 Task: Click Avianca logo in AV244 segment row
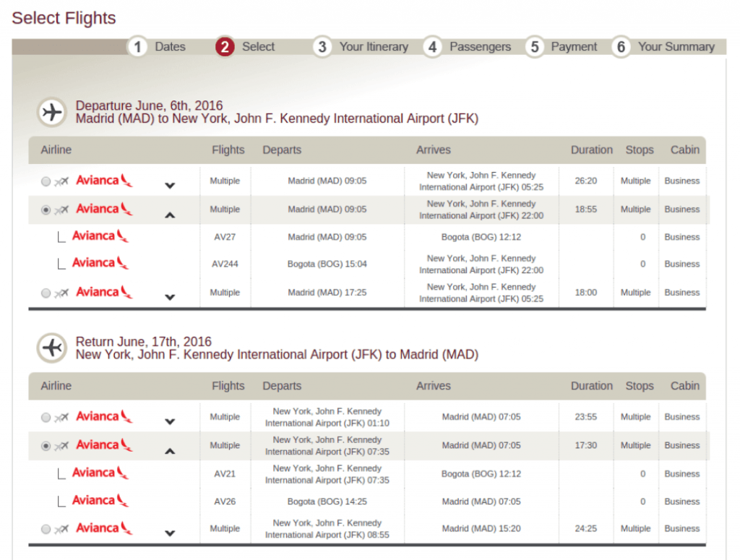(100, 262)
